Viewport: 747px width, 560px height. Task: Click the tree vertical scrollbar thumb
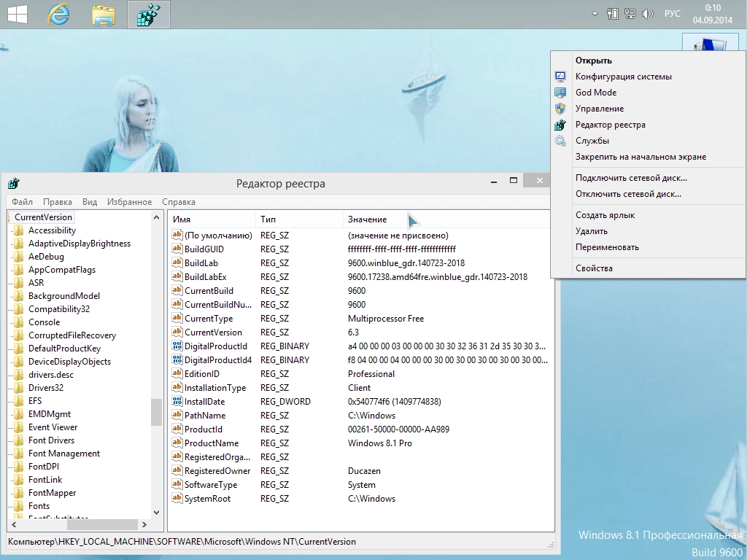point(156,412)
